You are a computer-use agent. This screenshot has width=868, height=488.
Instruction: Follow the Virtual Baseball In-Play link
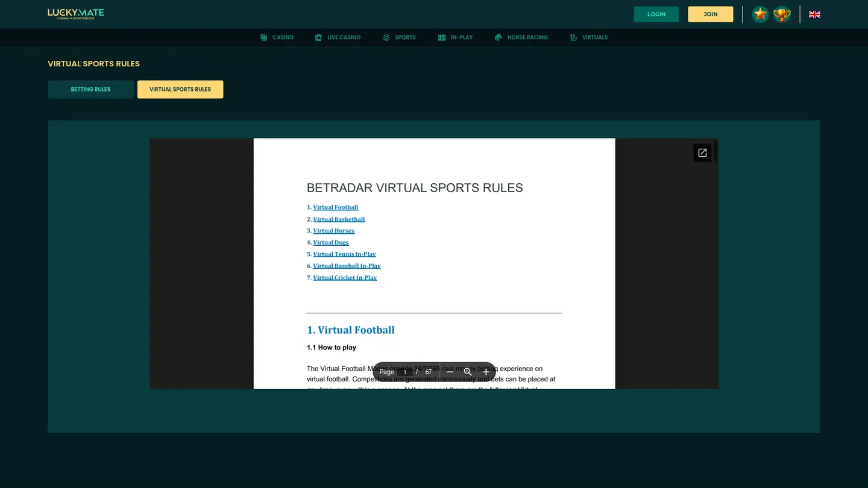point(347,266)
